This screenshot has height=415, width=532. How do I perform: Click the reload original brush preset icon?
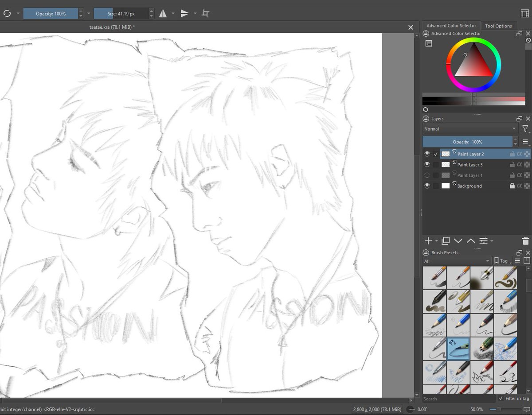click(x=7, y=13)
